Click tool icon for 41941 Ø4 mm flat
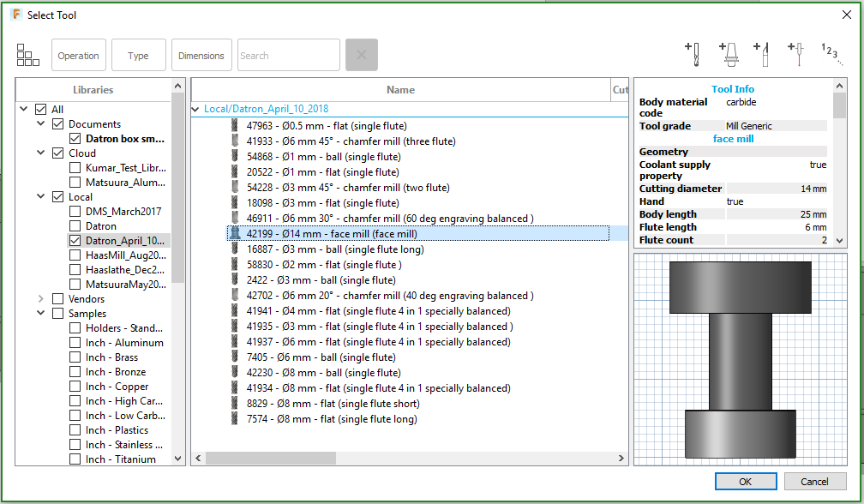The height and width of the screenshot is (504, 864). click(235, 310)
